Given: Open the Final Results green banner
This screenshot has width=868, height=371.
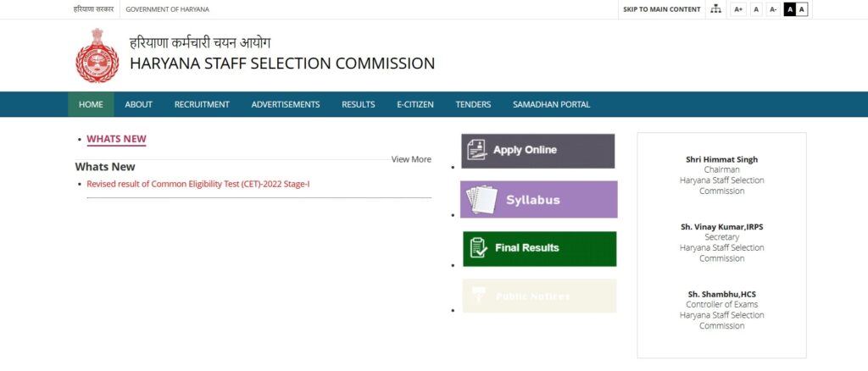Looking at the screenshot, I should (x=540, y=248).
